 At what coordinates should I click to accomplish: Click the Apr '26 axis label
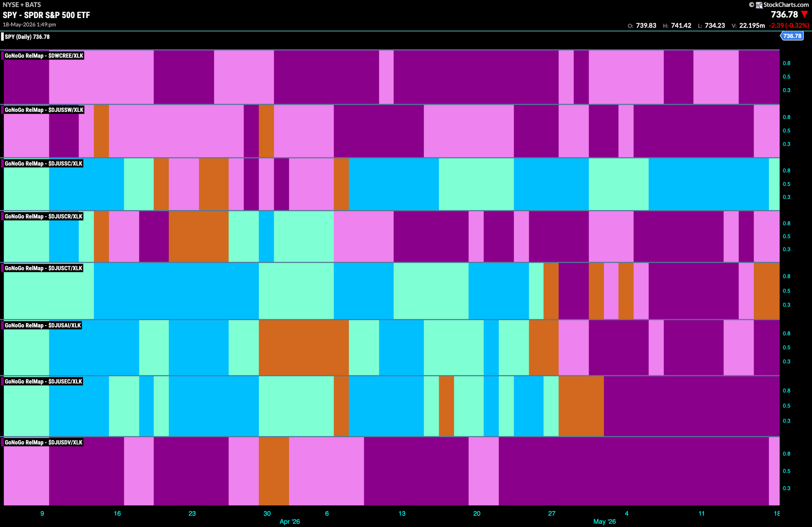[x=290, y=522]
